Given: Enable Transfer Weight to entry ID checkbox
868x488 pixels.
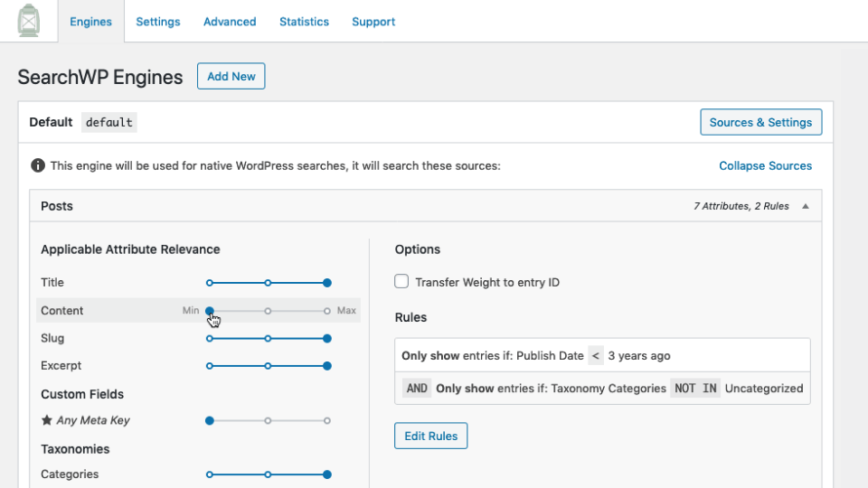Looking at the screenshot, I should point(401,281).
